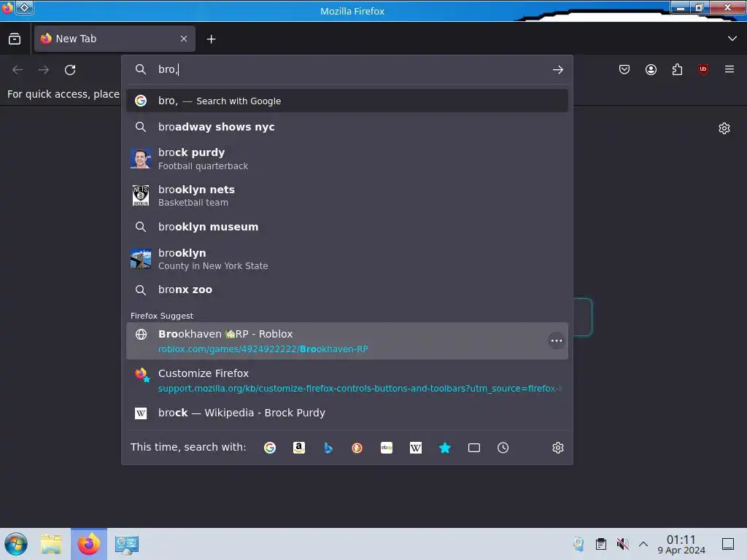Open a new tab with plus button
Image resolution: width=747 pixels, height=560 pixels.
tap(211, 39)
